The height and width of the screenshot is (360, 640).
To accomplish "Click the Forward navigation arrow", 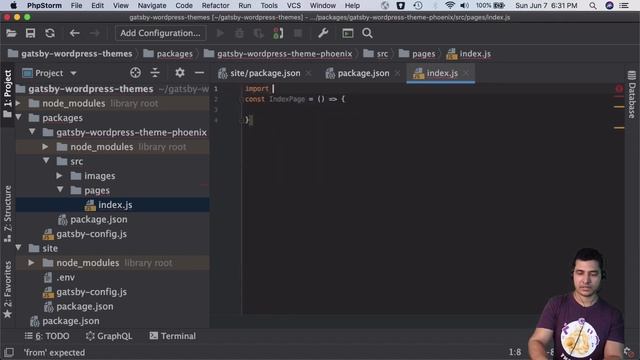I will [x=94, y=33].
